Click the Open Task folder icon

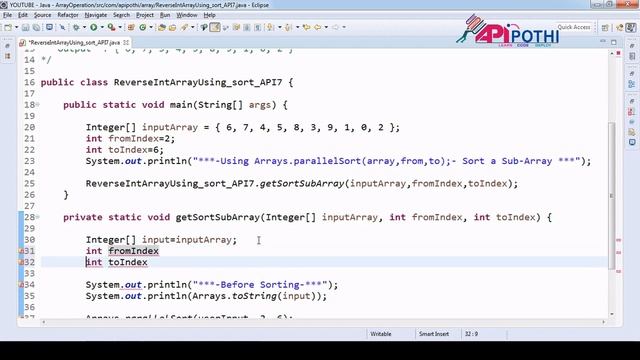(x=172, y=27)
